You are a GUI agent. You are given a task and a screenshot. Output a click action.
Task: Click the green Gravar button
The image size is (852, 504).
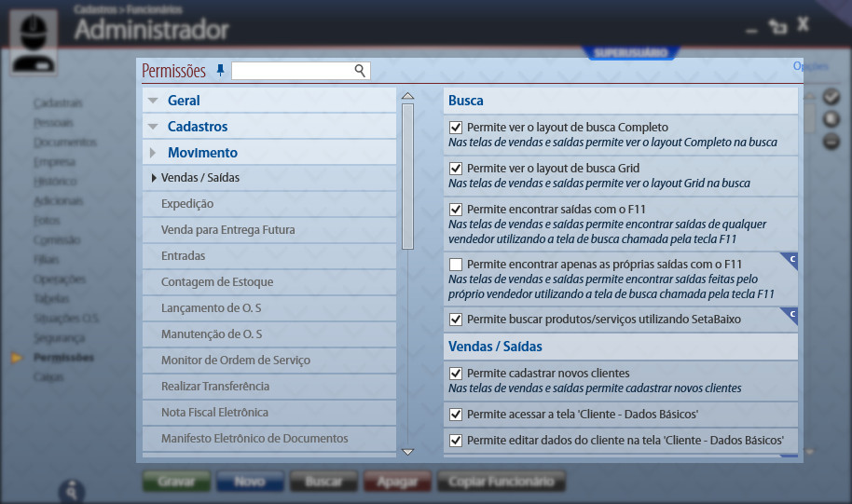pos(176,482)
